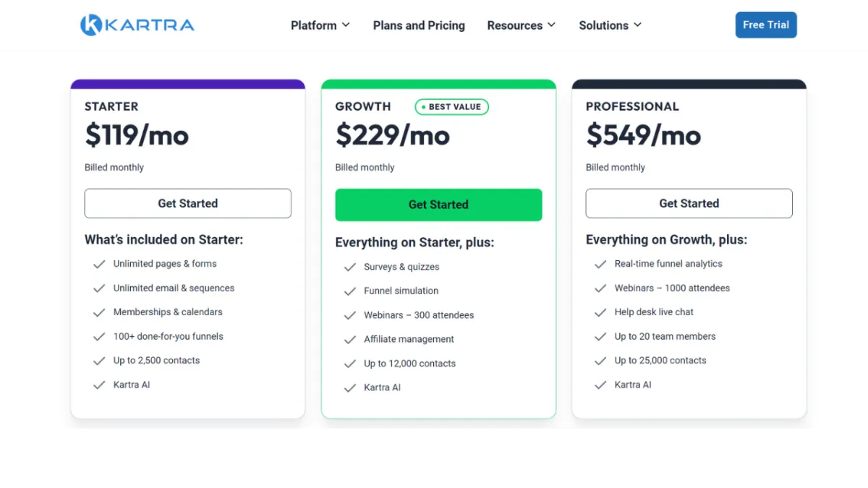868x488 pixels.
Task: Expand the Platform dropdown menu
Action: click(320, 25)
